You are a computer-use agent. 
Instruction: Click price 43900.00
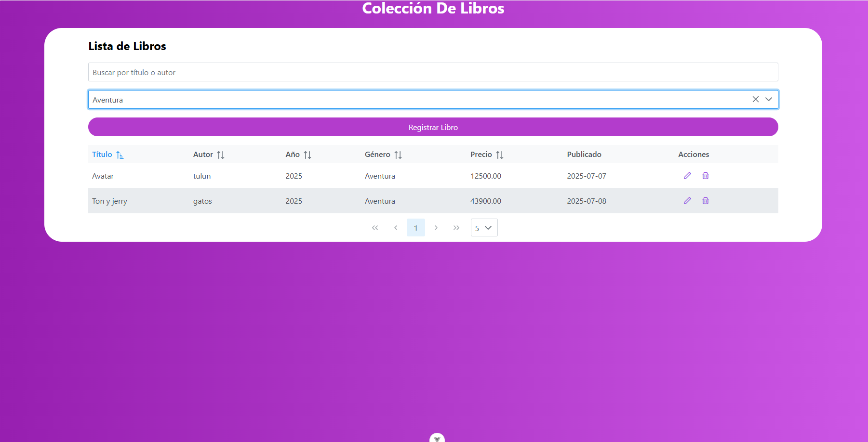click(486, 201)
